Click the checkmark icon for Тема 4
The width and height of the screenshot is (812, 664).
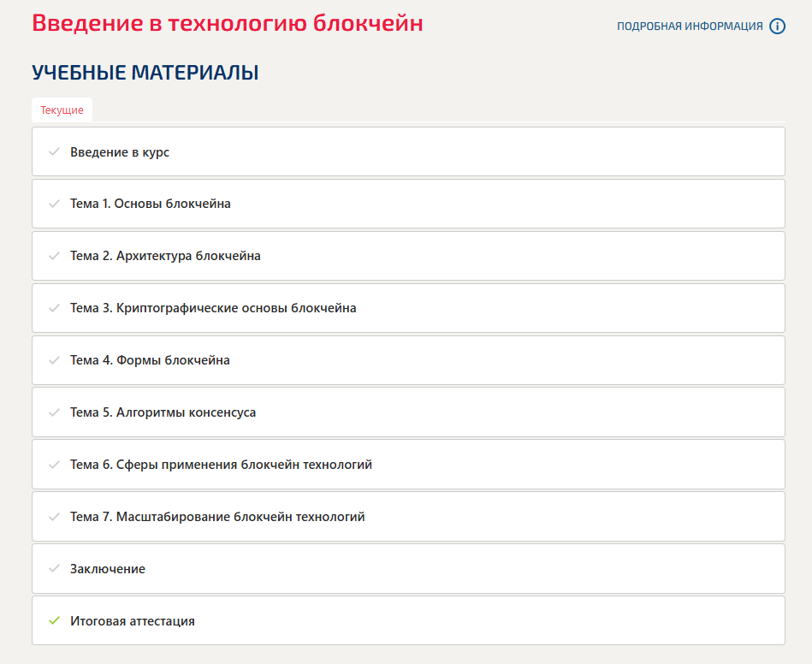[54, 360]
